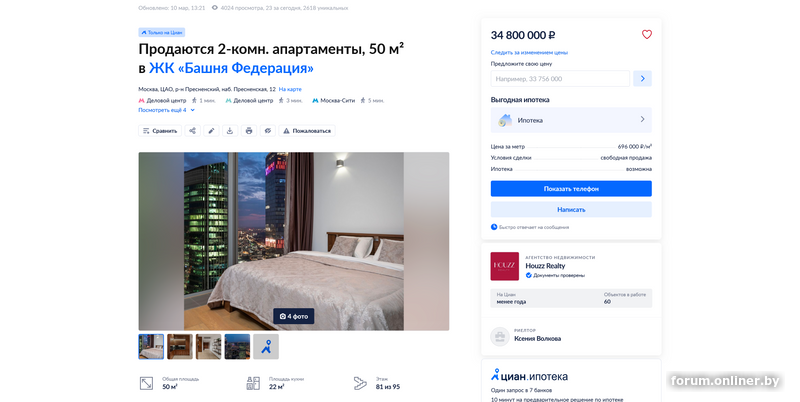The image size is (800, 402).
Task: Open the Ипотека option chevron
Action: (x=642, y=119)
